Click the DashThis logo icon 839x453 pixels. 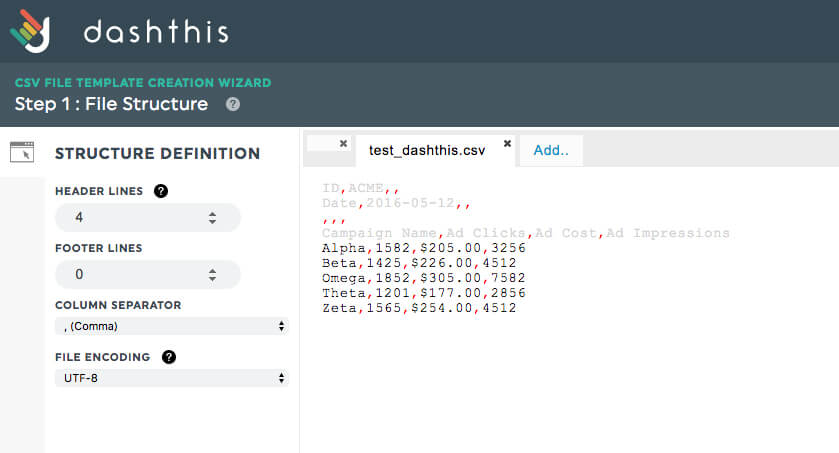coord(30,31)
